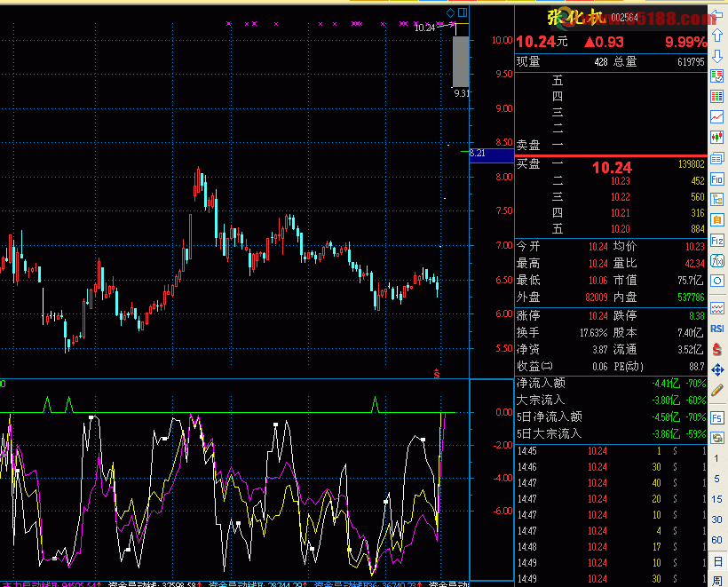Switch to 5-minute period
This screenshot has width=728, height=587.
(716, 479)
